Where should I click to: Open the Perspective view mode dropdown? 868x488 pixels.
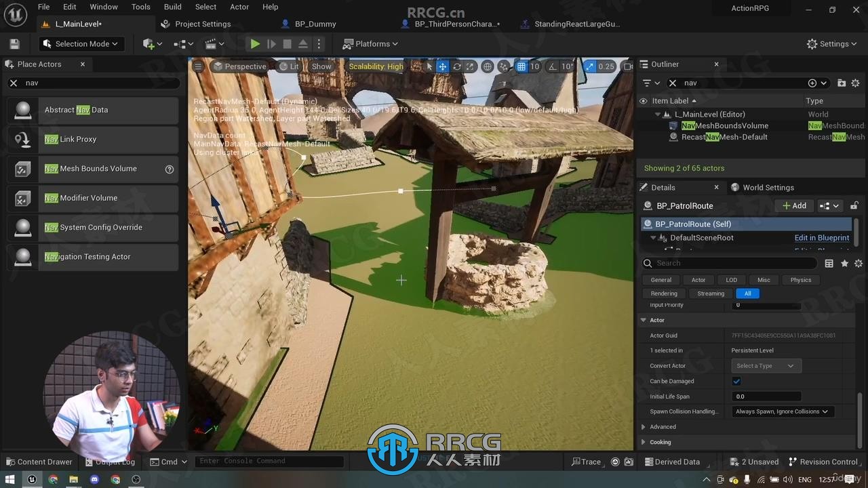[x=239, y=66]
